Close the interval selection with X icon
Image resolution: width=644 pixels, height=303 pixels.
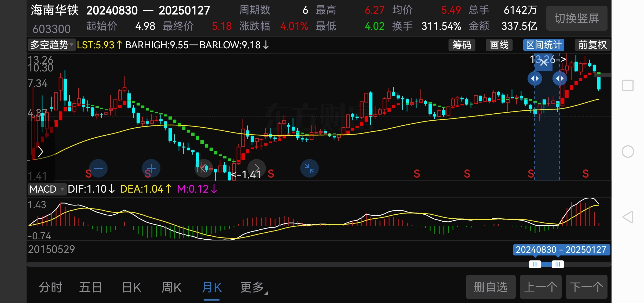point(543,63)
